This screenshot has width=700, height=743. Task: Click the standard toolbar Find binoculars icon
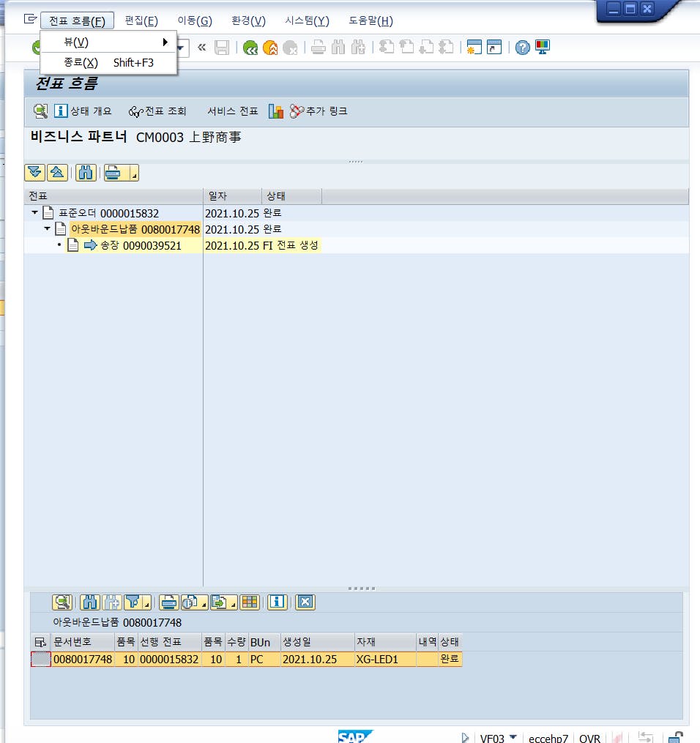[x=338, y=48]
